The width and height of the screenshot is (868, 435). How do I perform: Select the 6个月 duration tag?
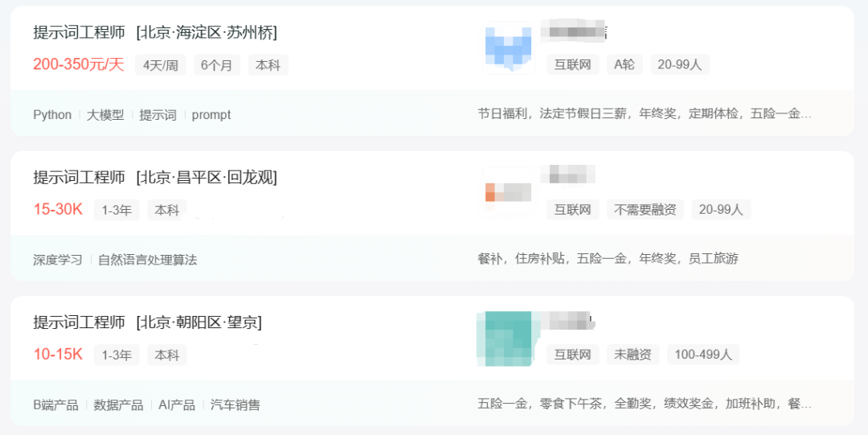point(217,65)
